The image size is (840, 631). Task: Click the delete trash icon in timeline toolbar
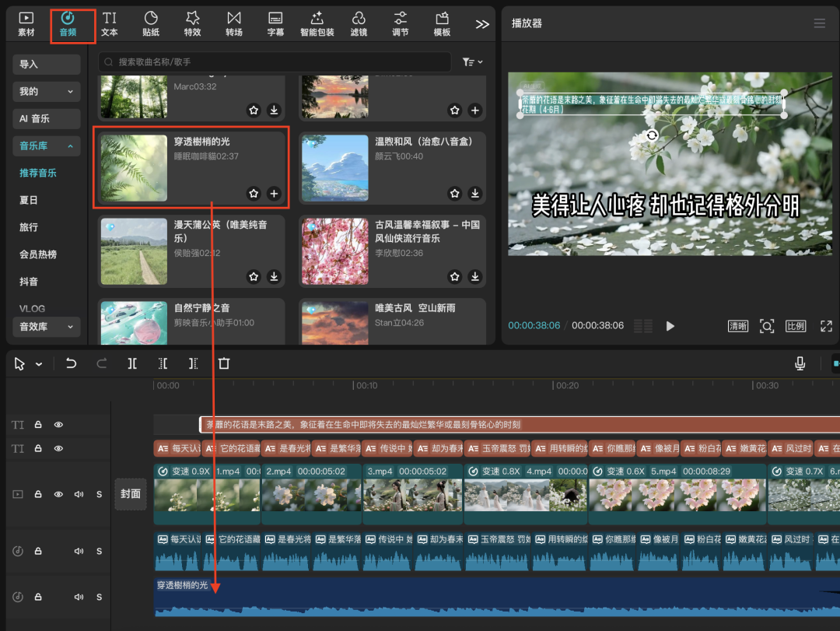coord(224,363)
